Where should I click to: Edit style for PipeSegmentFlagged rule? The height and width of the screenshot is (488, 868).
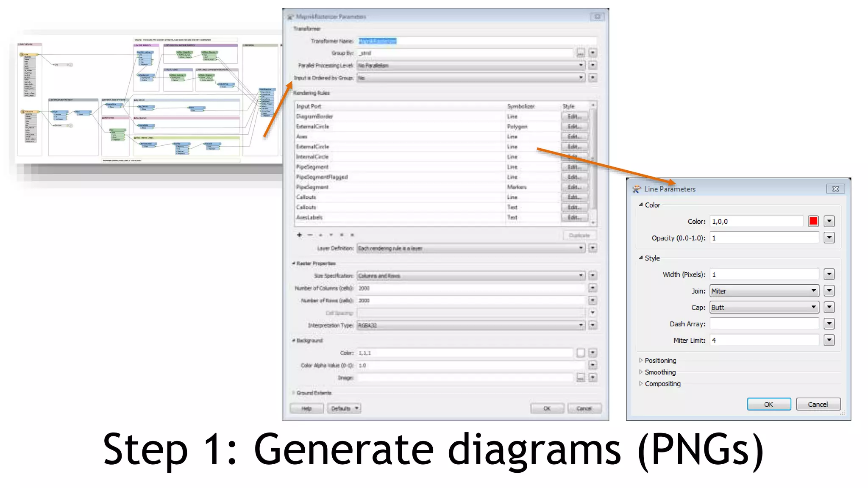[x=574, y=177]
